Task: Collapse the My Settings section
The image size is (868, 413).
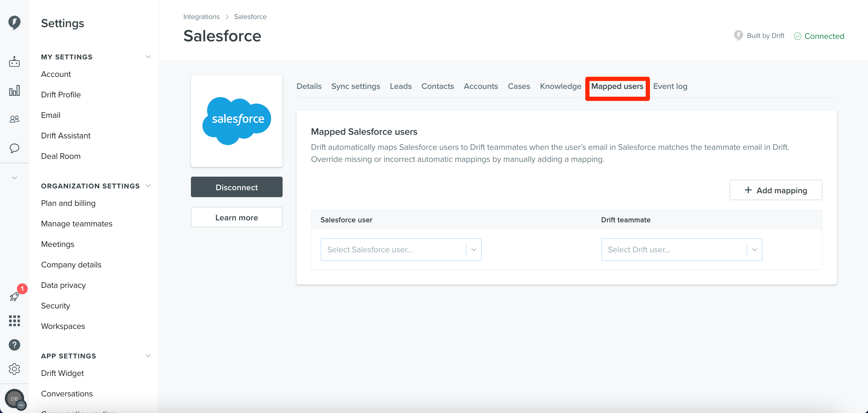Action: 148,57
